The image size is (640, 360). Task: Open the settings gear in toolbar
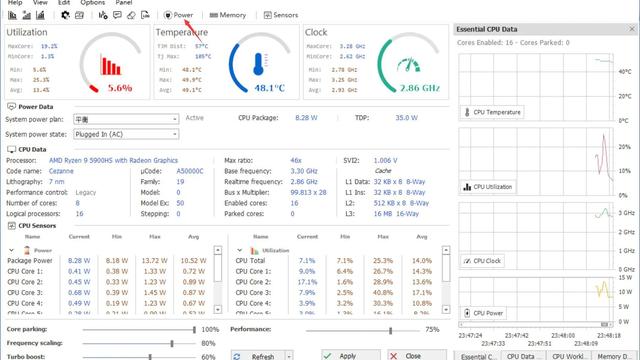[x=65, y=15]
